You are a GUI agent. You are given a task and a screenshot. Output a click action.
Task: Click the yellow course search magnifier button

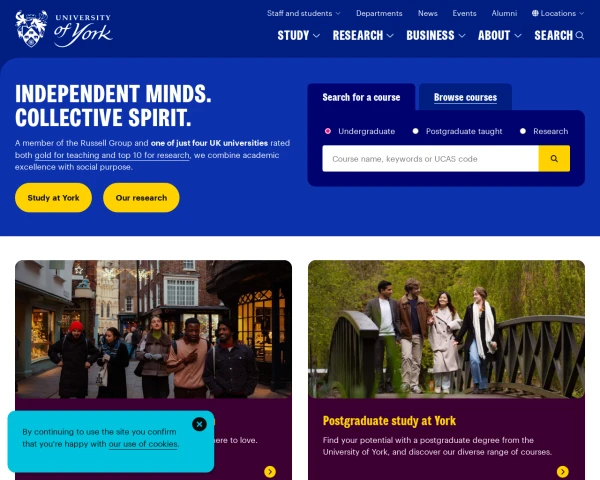click(x=554, y=158)
